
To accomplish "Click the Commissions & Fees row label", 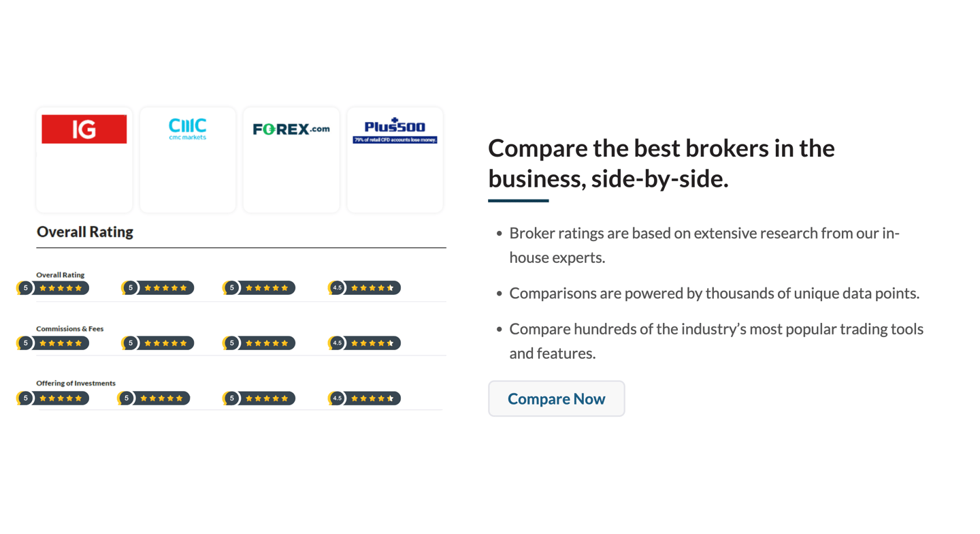I will 70,328.
